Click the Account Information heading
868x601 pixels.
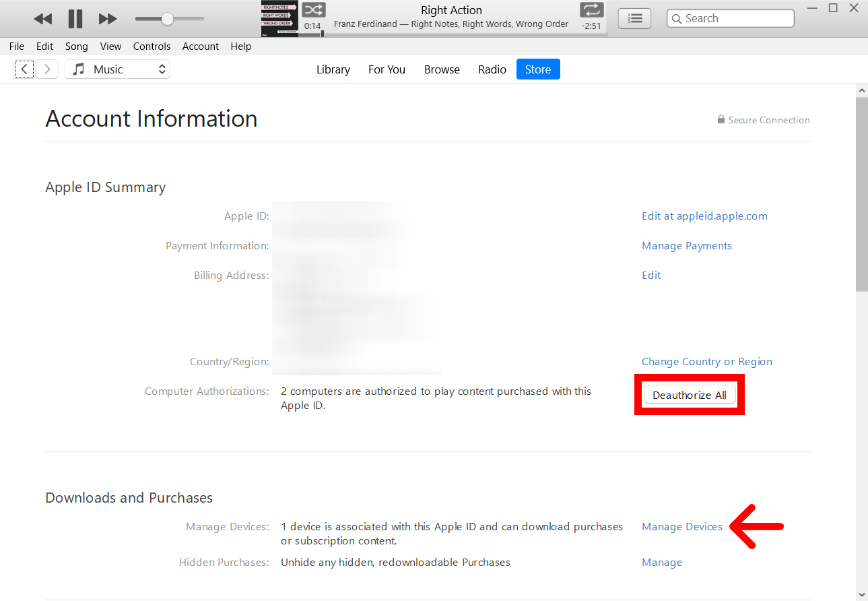tap(152, 119)
